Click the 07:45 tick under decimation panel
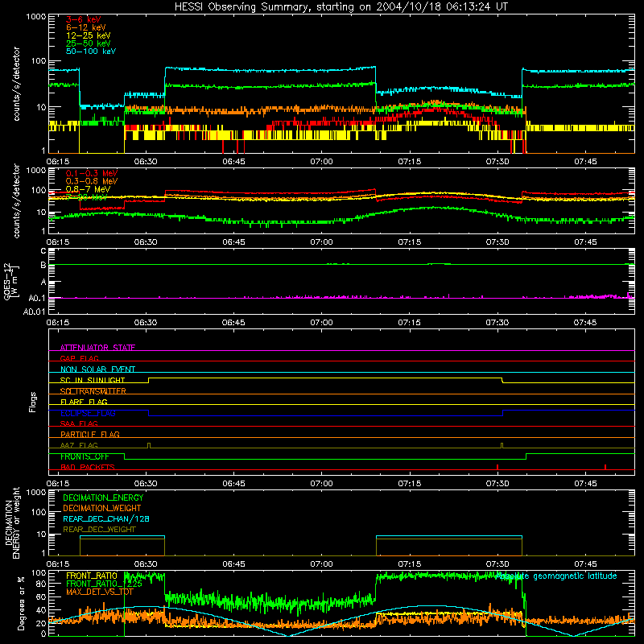Screen dimensions: 644x644 tap(585, 564)
